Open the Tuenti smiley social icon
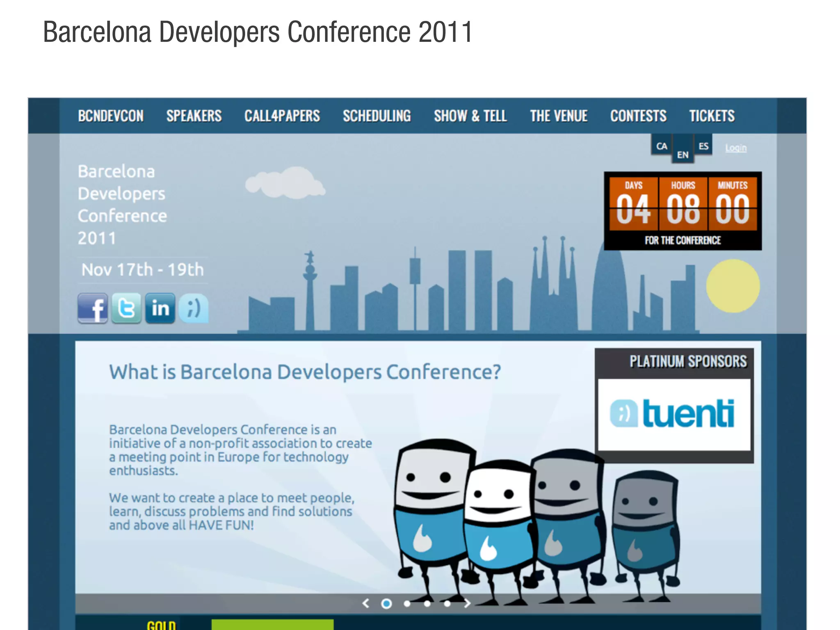This screenshot has height=630, width=840. point(194,308)
